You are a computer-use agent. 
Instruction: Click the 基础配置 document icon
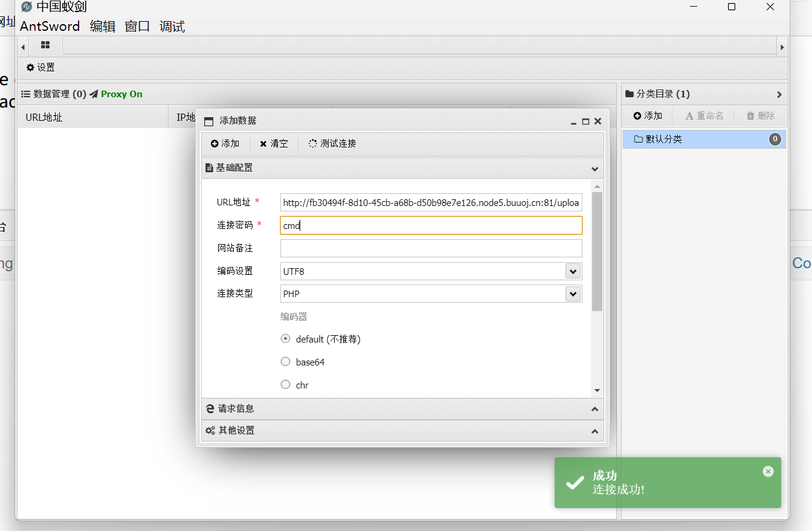point(209,168)
